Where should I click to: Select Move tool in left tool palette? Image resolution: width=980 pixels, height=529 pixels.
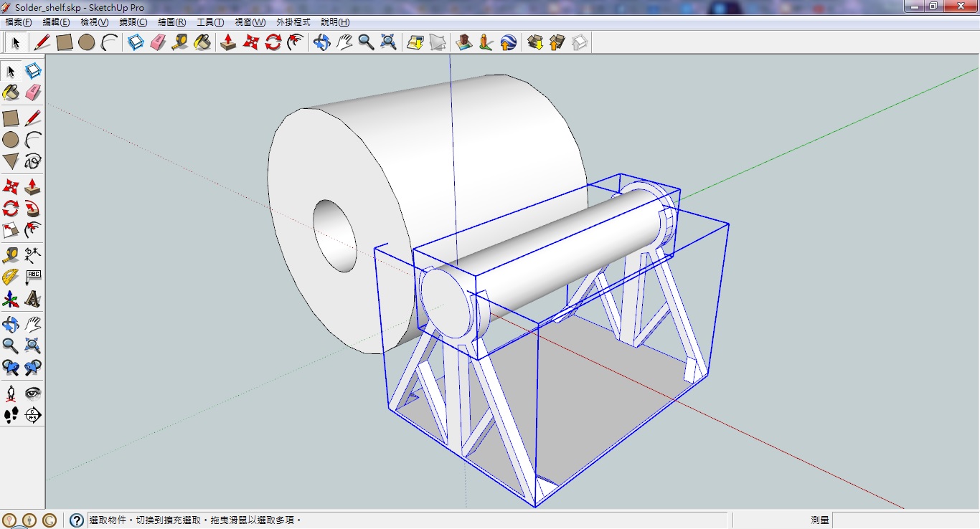pos(11,187)
